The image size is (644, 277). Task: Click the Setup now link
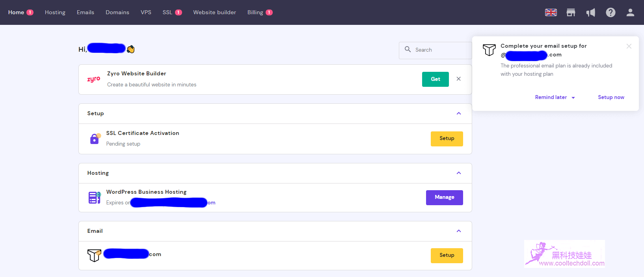point(611,97)
